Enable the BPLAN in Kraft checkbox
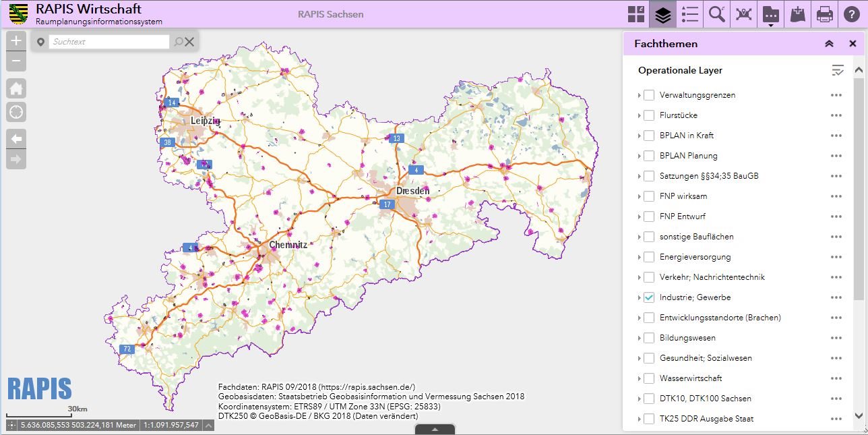Screen dimensions: 868x435 [x=649, y=136]
